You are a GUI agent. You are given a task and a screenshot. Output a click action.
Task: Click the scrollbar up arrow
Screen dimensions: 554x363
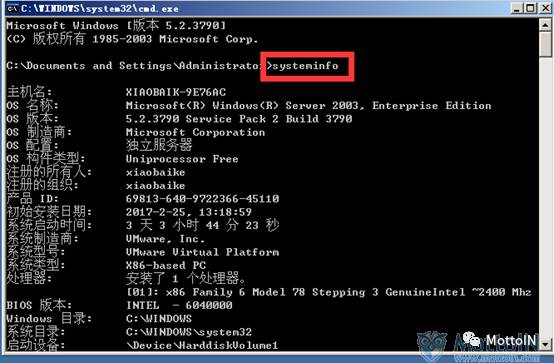[x=545, y=25]
